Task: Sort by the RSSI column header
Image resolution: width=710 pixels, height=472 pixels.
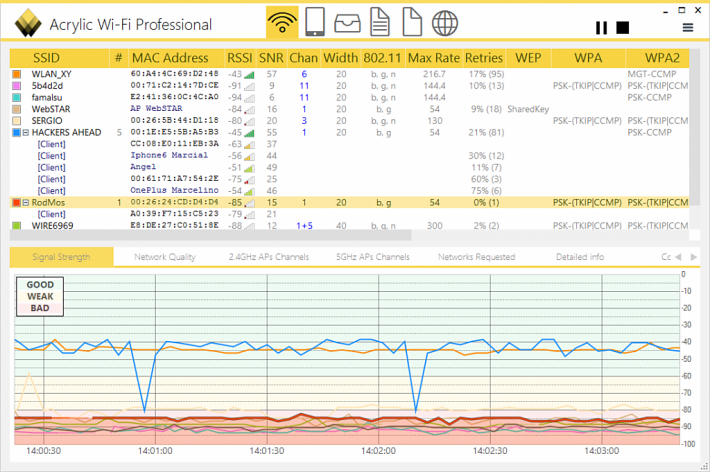Action: click(240, 58)
